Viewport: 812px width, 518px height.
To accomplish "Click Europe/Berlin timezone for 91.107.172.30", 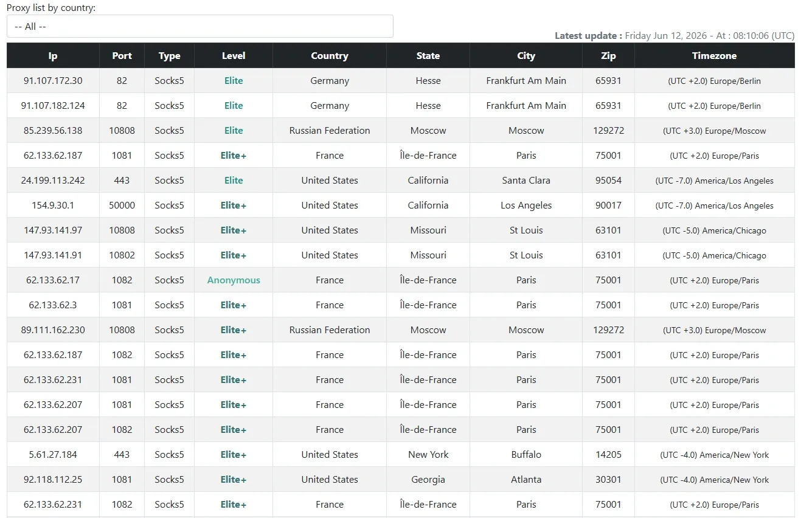I will pos(714,81).
